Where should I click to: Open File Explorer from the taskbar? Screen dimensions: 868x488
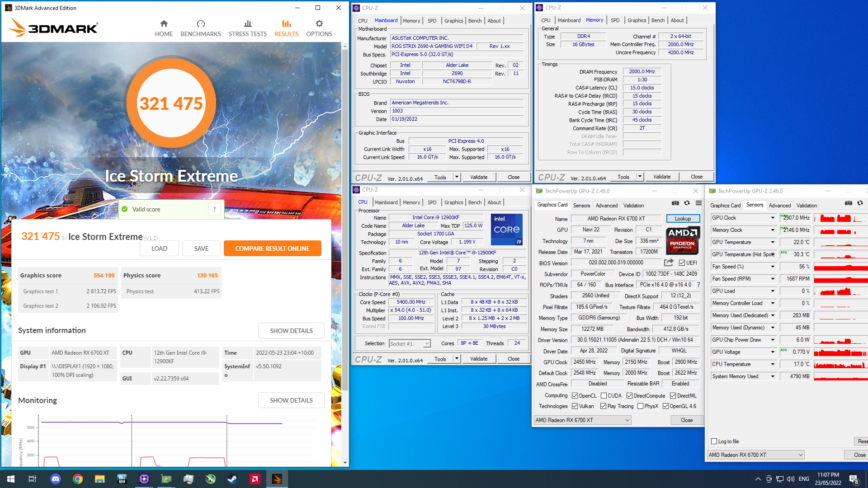[x=100, y=479]
